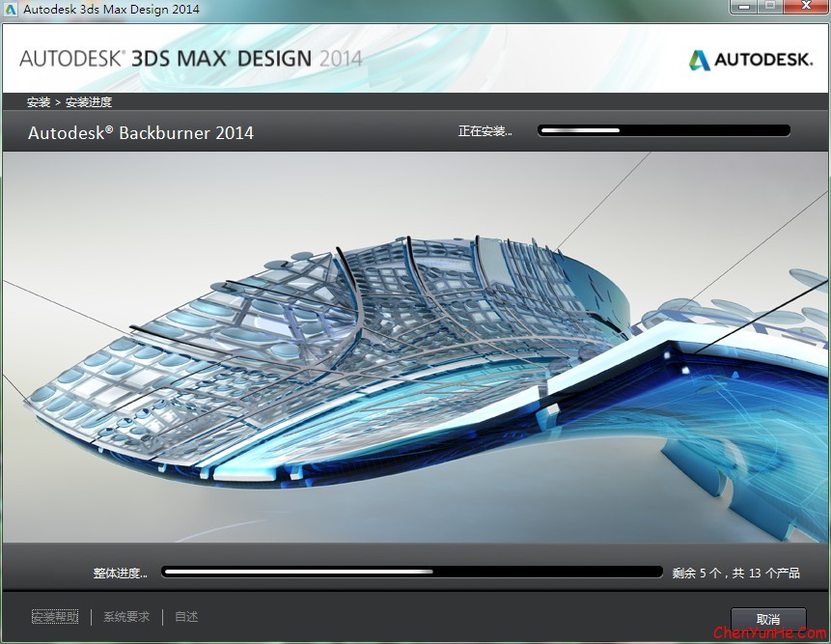The height and width of the screenshot is (644, 831).
Task: Click the 剩余 5 个，共 13 个产品 text
Action: click(x=736, y=573)
